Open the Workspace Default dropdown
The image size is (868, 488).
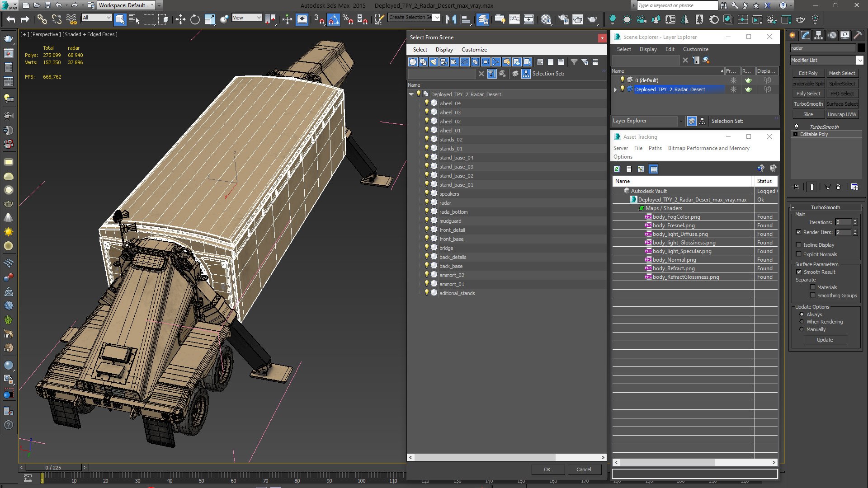pyautogui.click(x=126, y=5)
